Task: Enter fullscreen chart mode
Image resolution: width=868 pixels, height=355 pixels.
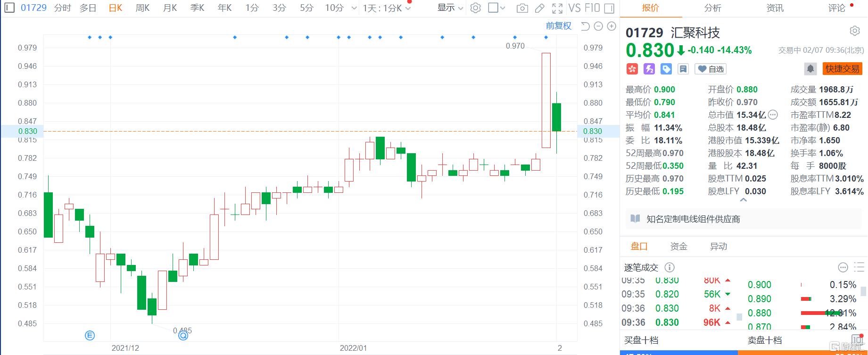Action: pos(557,8)
